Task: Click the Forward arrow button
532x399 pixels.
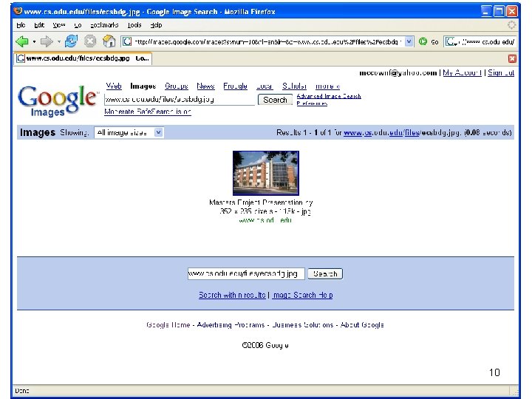Action: pos(46,41)
